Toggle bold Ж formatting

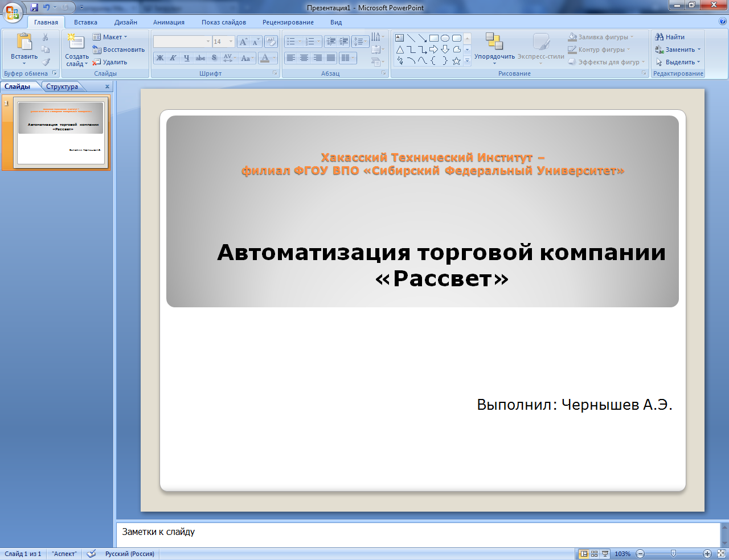[x=160, y=58]
